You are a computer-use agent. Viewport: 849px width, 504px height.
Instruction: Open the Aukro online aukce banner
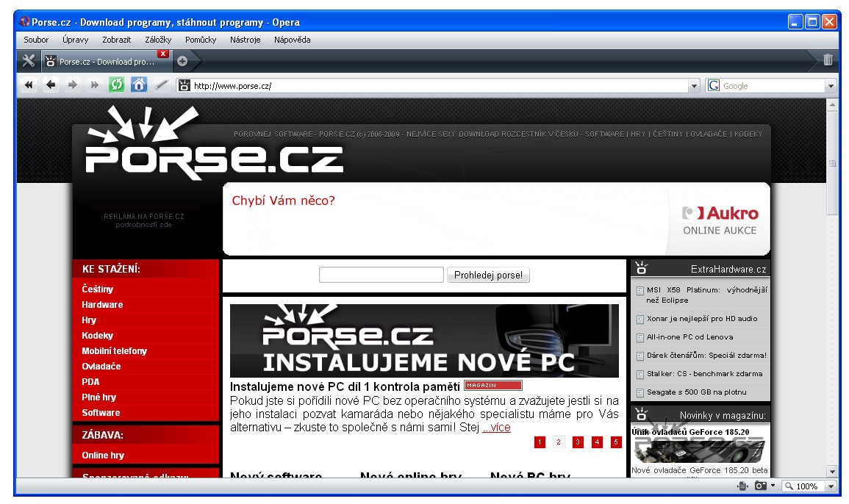(496, 219)
